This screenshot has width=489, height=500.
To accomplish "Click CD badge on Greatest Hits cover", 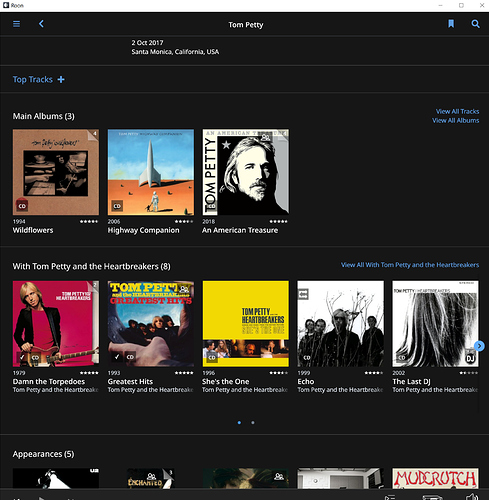I will click(130, 357).
